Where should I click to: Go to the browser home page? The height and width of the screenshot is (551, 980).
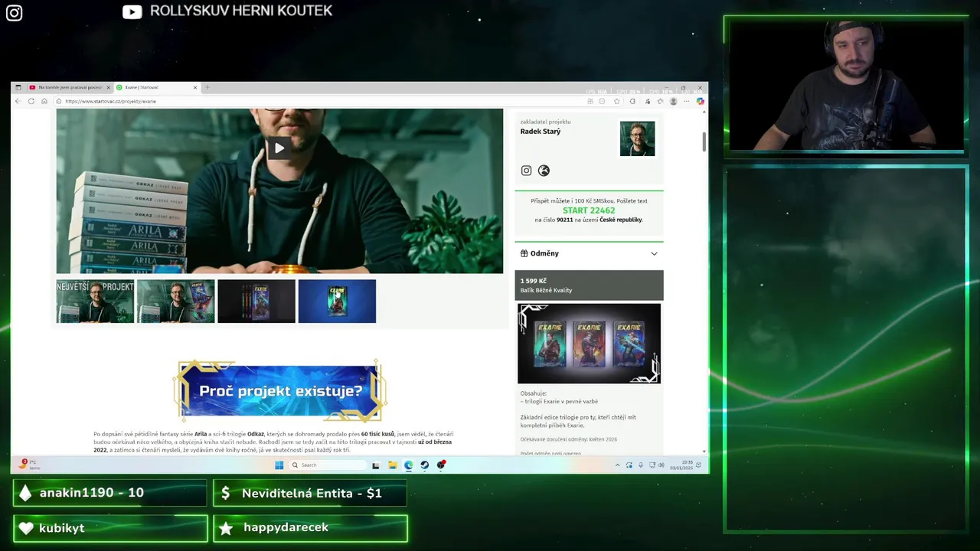(x=44, y=101)
